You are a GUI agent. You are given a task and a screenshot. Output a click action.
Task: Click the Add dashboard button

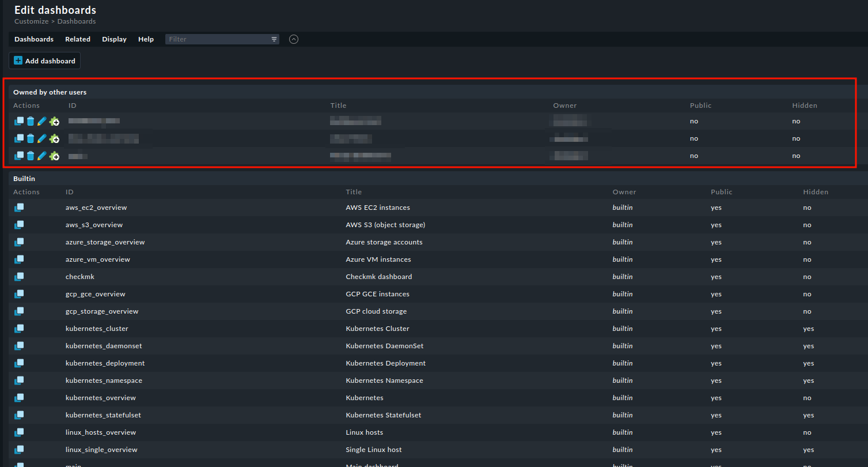click(x=45, y=61)
